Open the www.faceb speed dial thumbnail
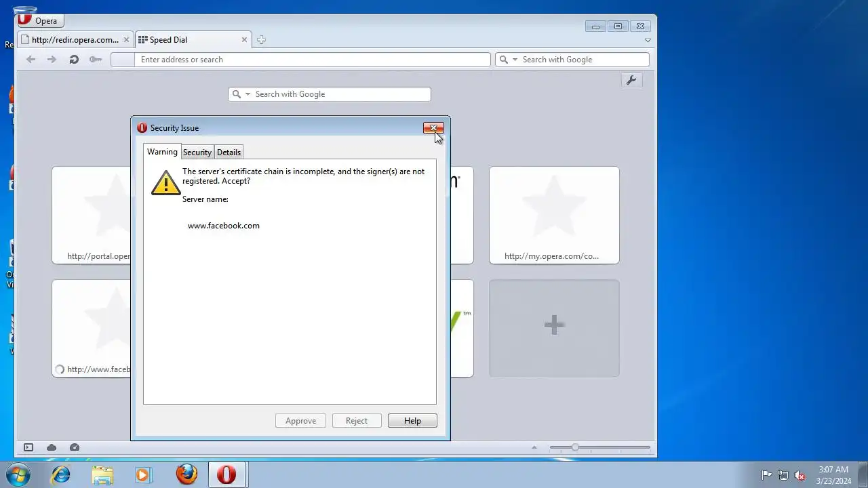 tap(91, 328)
